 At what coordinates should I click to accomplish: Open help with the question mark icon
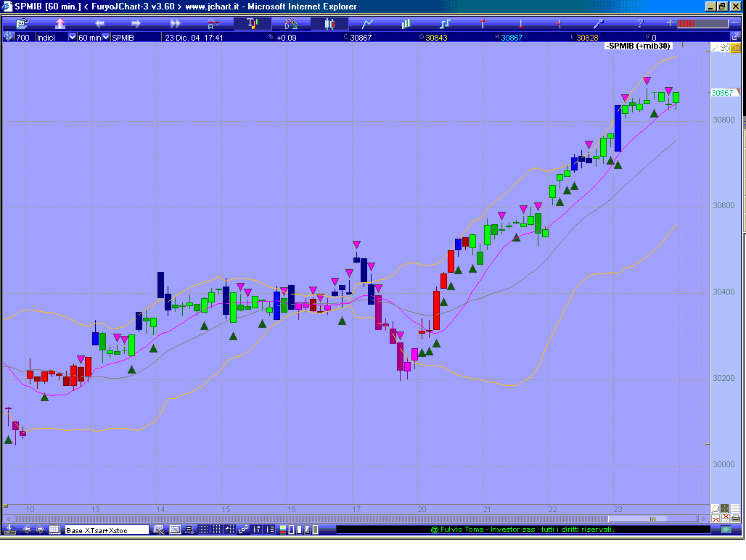639,24
